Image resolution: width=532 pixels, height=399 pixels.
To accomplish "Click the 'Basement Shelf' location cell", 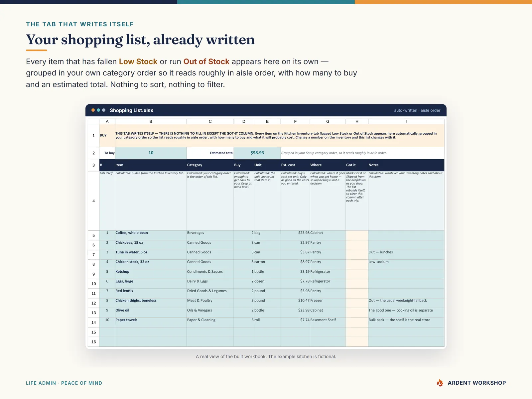I will click(328, 323).
